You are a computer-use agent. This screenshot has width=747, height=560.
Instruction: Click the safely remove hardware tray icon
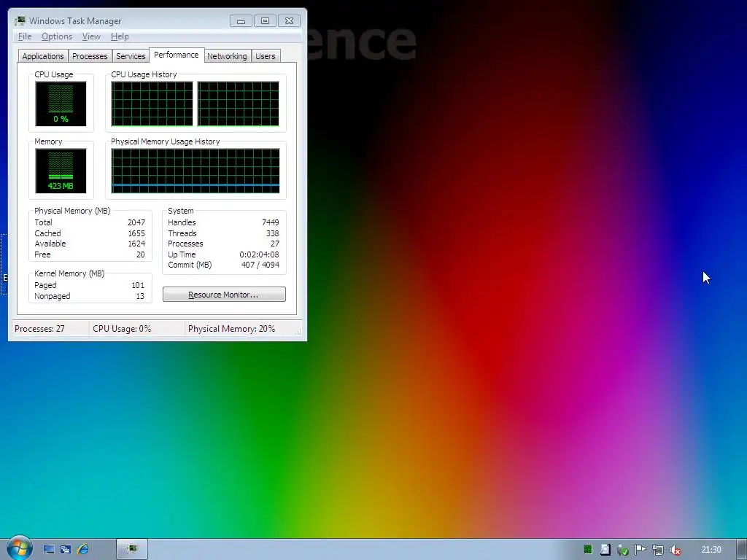[x=623, y=550]
